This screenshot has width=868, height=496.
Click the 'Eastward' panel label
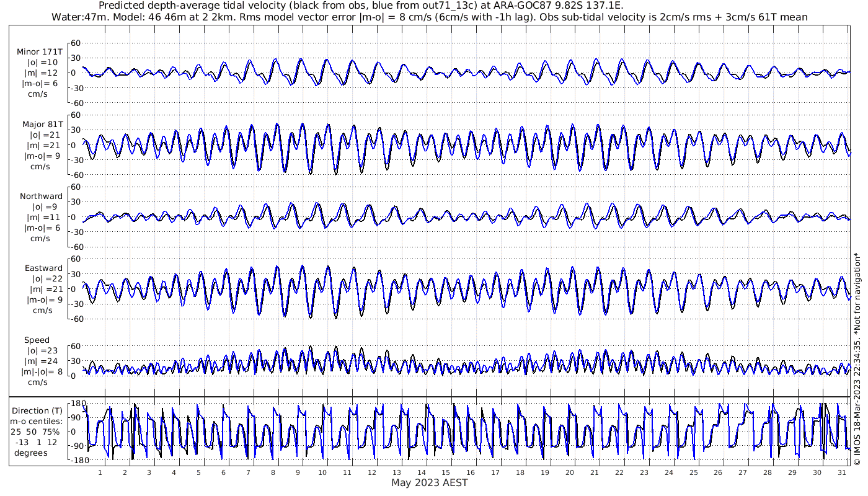tap(43, 268)
